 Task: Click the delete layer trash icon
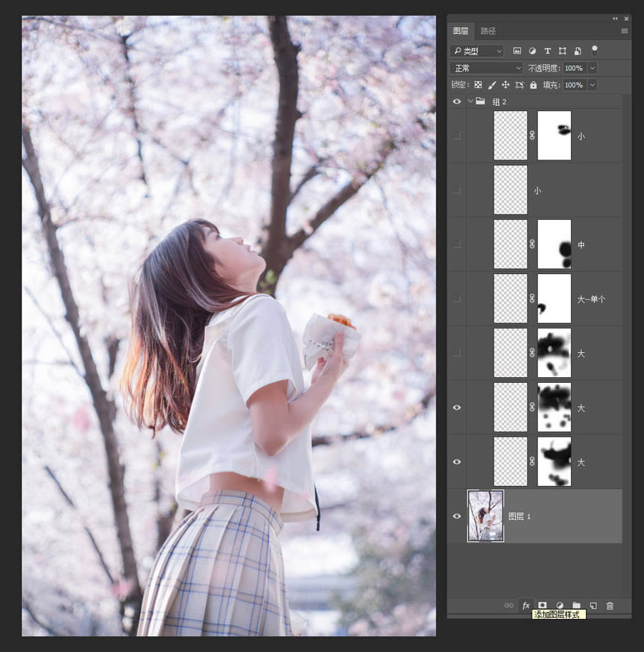[610, 605]
